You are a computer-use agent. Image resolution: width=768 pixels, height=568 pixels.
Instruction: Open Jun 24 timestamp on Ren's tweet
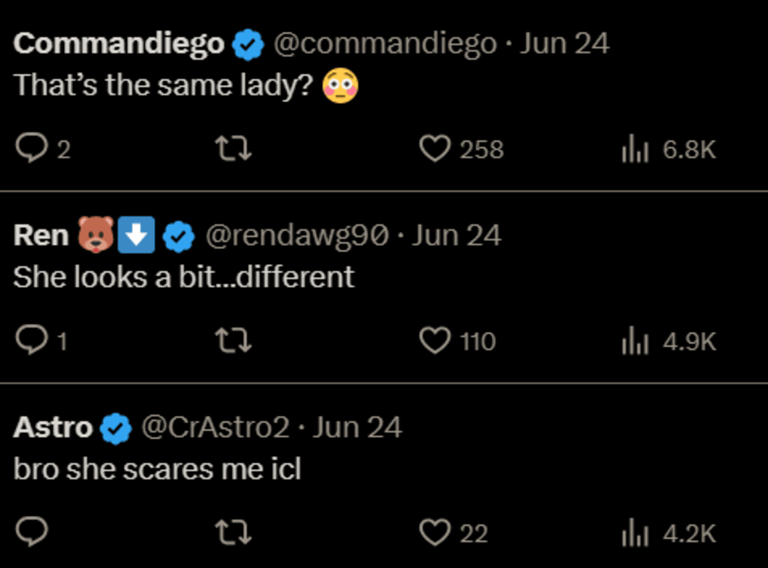(457, 236)
